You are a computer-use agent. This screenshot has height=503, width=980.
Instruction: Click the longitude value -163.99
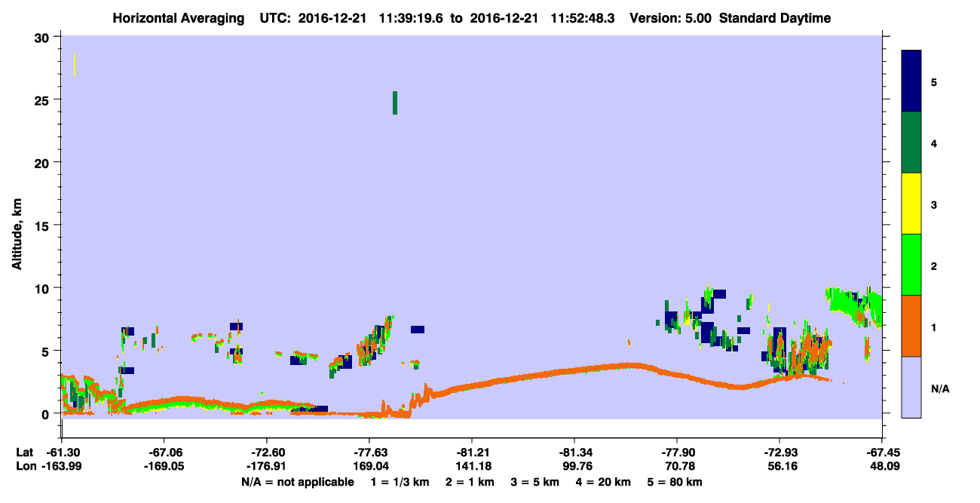point(62,467)
